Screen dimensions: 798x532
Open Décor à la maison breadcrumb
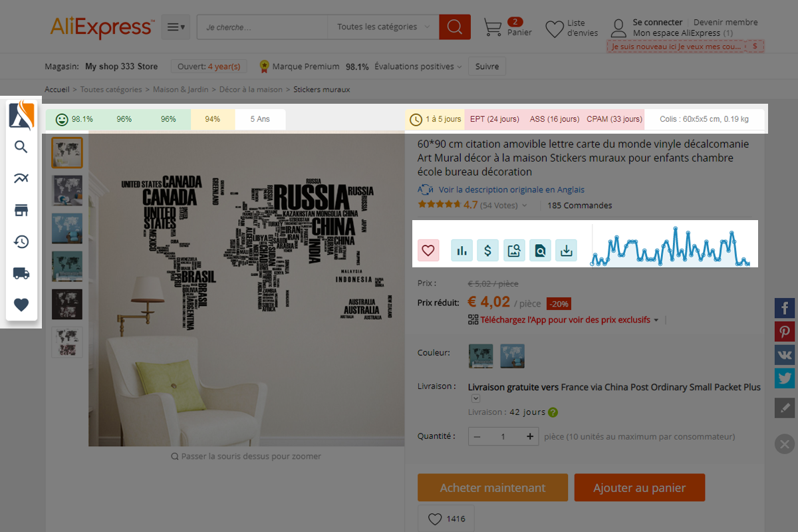[251, 89]
